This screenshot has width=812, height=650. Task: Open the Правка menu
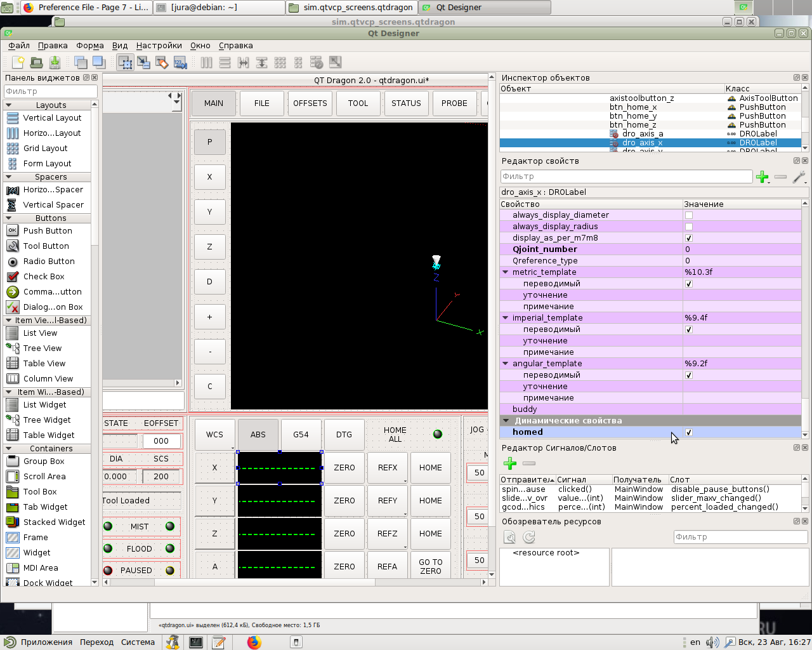click(53, 46)
